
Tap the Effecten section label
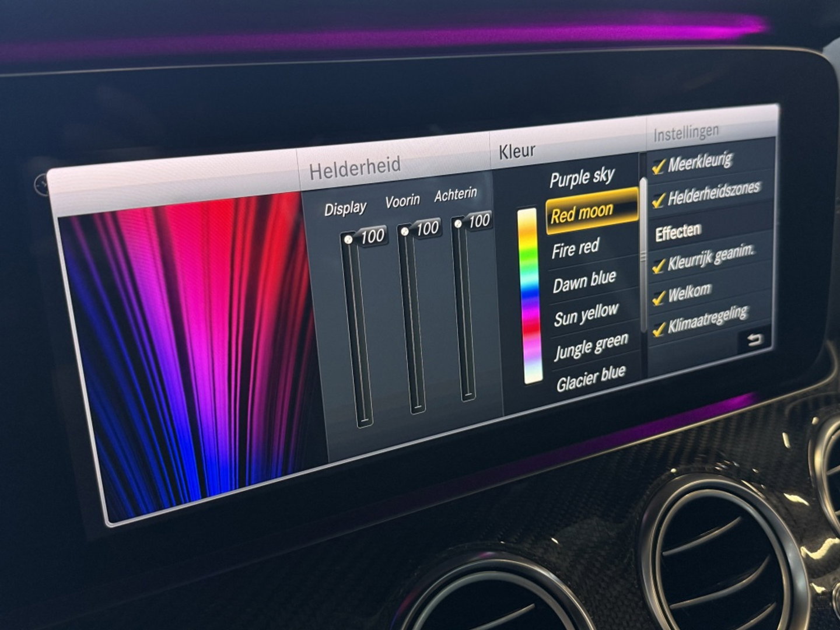pyautogui.click(x=677, y=232)
